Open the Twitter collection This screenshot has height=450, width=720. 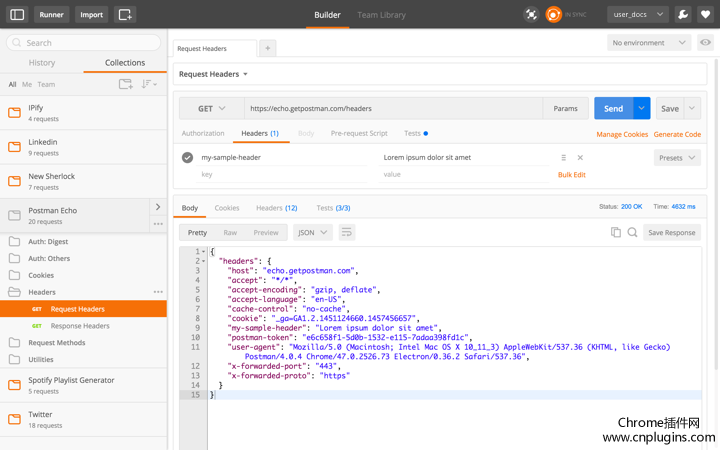pos(83,420)
